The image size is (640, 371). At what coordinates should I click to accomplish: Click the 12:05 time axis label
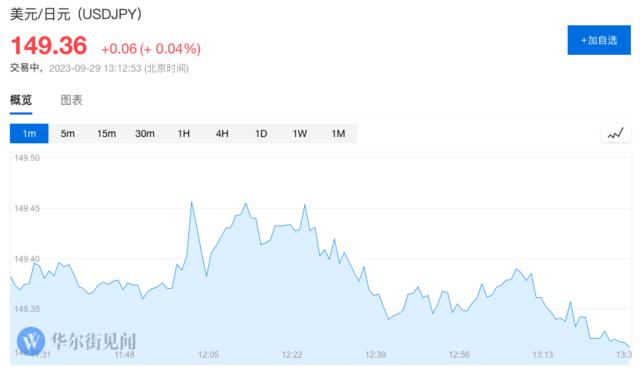[x=208, y=354]
